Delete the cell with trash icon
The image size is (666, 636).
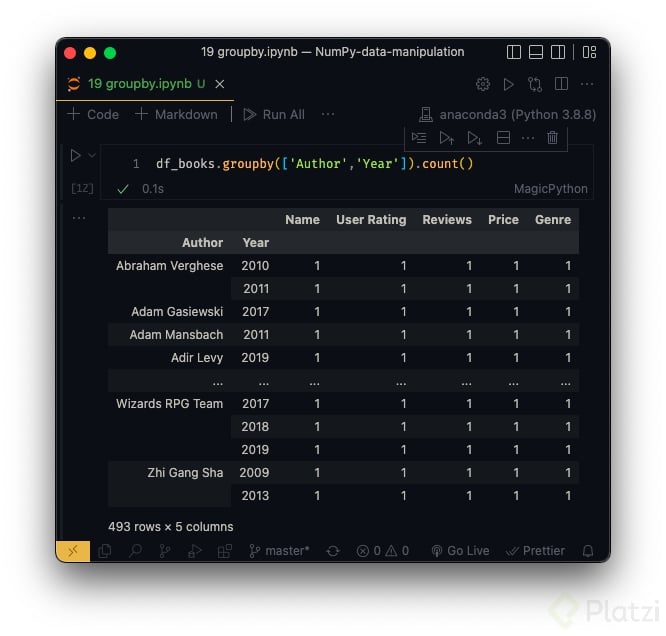click(x=552, y=138)
